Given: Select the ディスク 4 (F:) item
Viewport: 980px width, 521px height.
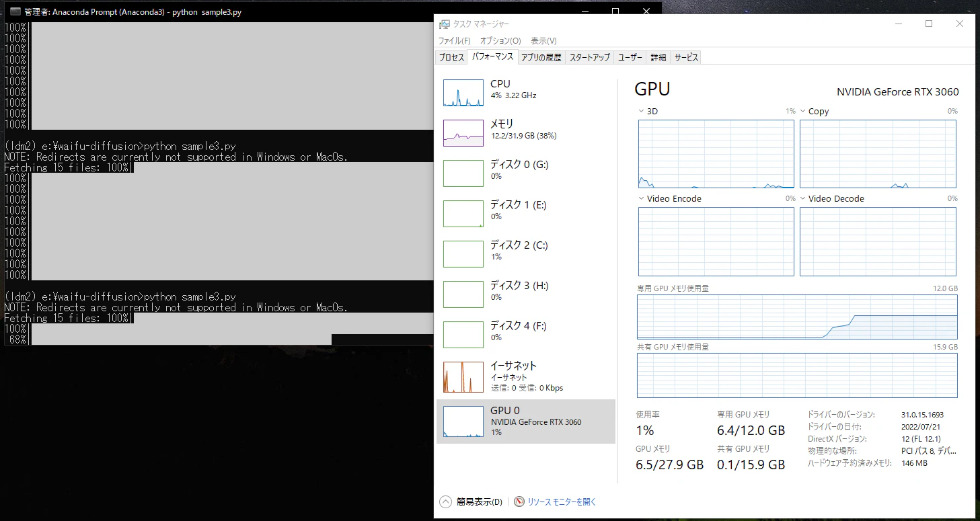Looking at the screenshot, I should (526, 335).
